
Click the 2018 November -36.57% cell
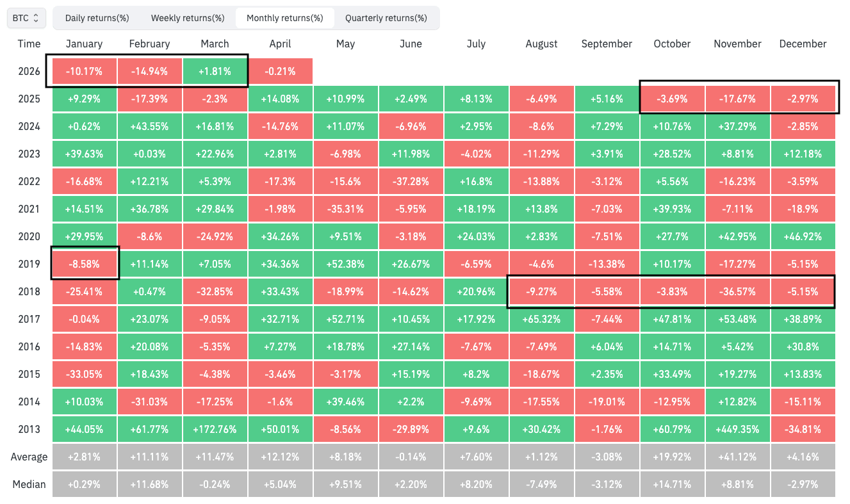(737, 291)
